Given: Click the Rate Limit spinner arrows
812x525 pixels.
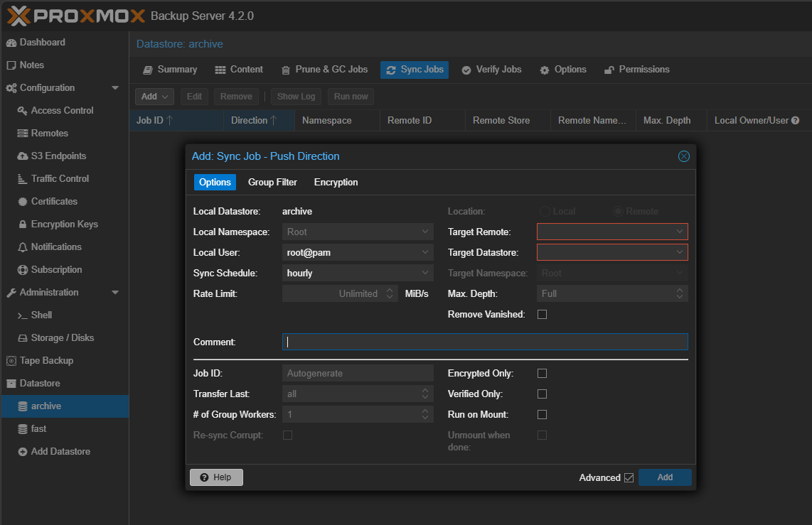Looking at the screenshot, I should click(x=390, y=293).
